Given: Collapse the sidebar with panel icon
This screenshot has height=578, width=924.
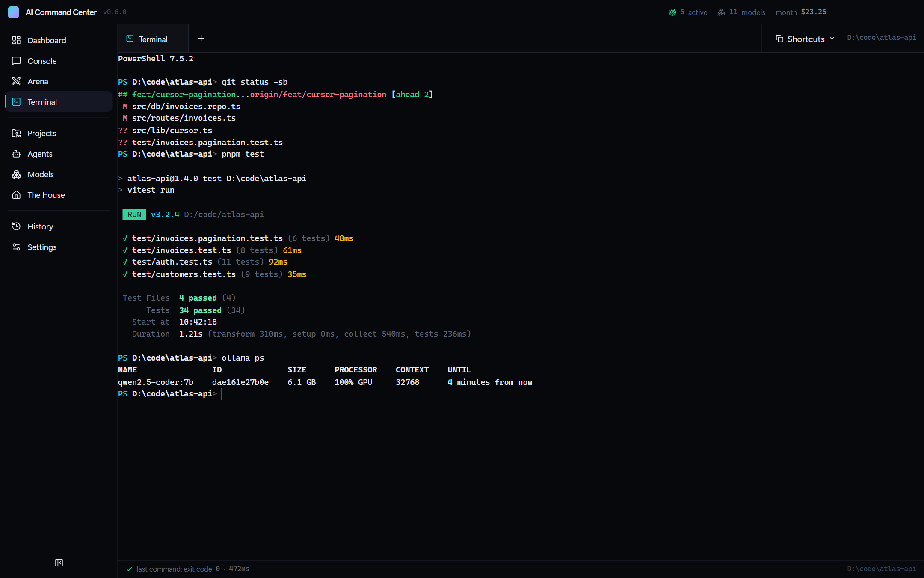Looking at the screenshot, I should pos(59,563).
